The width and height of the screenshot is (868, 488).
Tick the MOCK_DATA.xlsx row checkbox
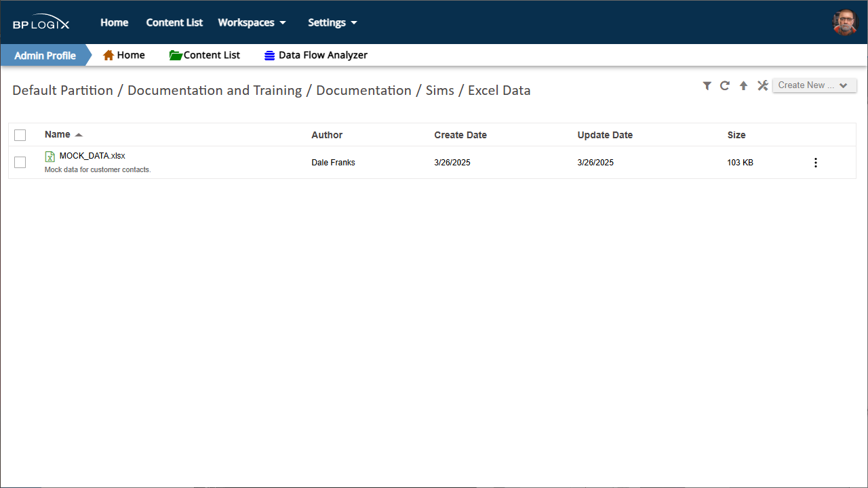tap(20, 162)
